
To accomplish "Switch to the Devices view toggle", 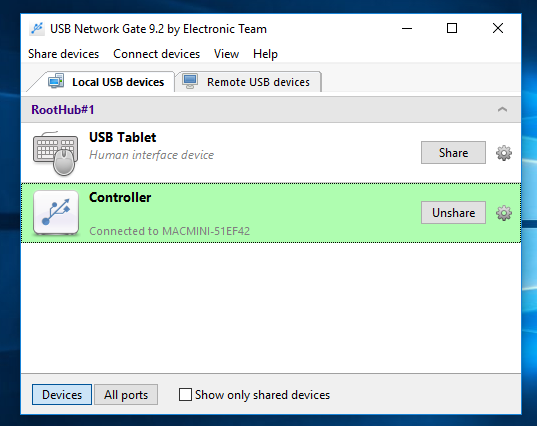I will pyautogui.click(x=62, y=394).
